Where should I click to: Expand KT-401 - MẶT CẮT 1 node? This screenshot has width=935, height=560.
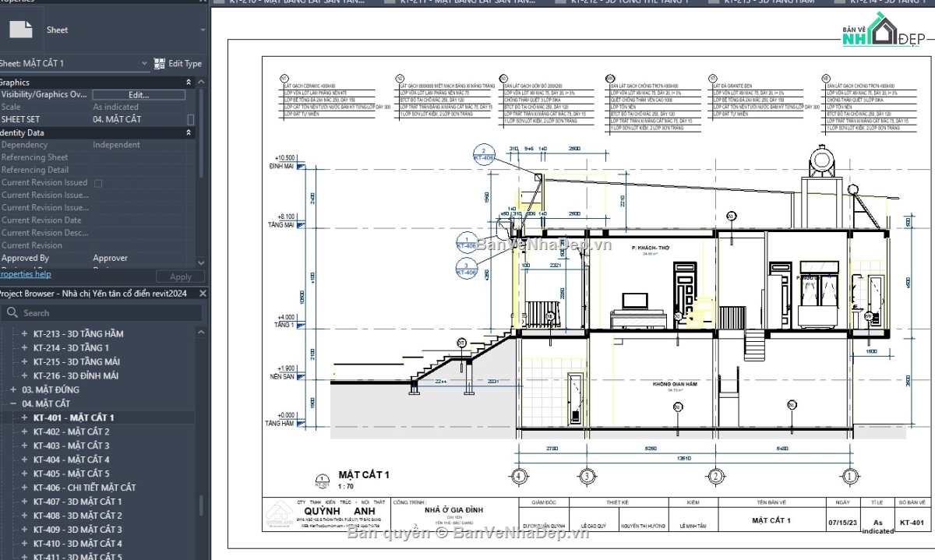point(24,418)
